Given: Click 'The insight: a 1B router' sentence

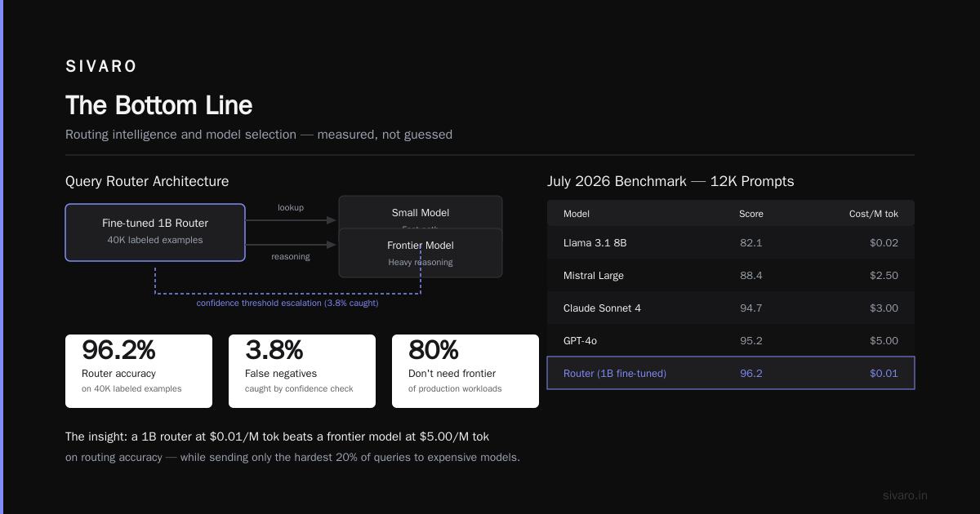Looking at the screenshot, I should point(278,436).
